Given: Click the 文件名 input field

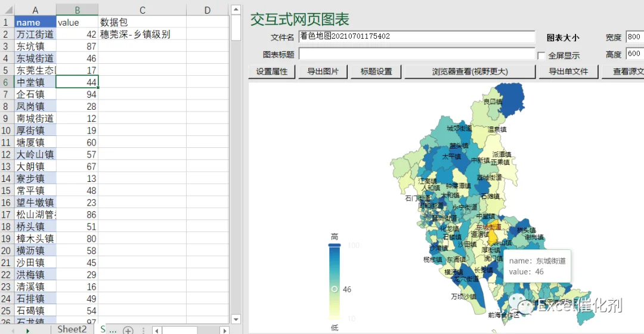Looking at the screenshot, I should (417, 36).
